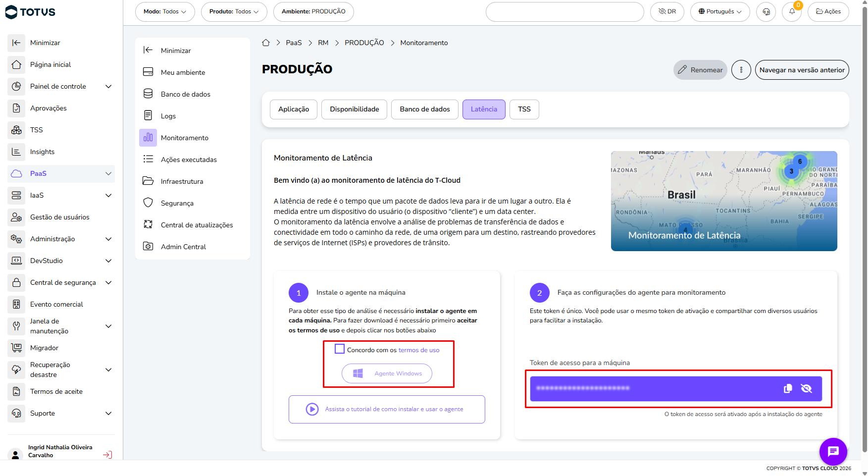Click Navegar na versão anterior
This screenshot has width=868, height=476.
click(x=802, y=70)
